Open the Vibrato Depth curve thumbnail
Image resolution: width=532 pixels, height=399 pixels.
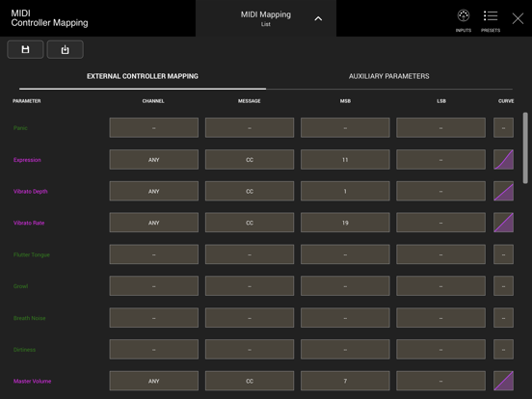503,191
